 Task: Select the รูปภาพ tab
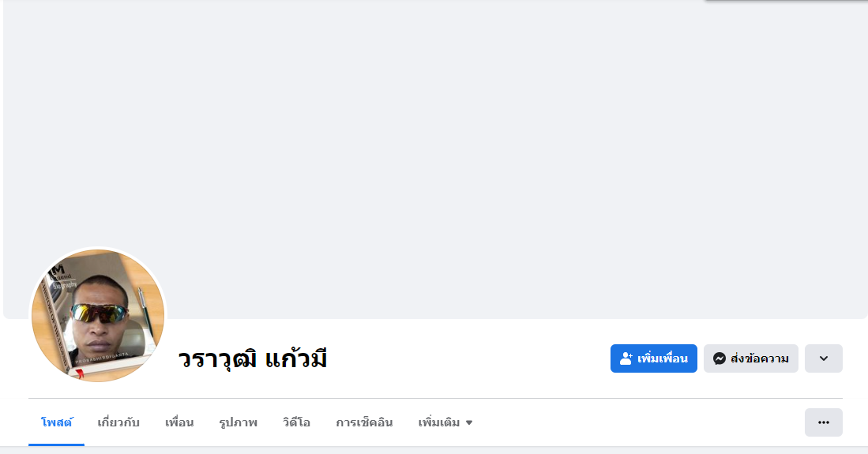238,422
